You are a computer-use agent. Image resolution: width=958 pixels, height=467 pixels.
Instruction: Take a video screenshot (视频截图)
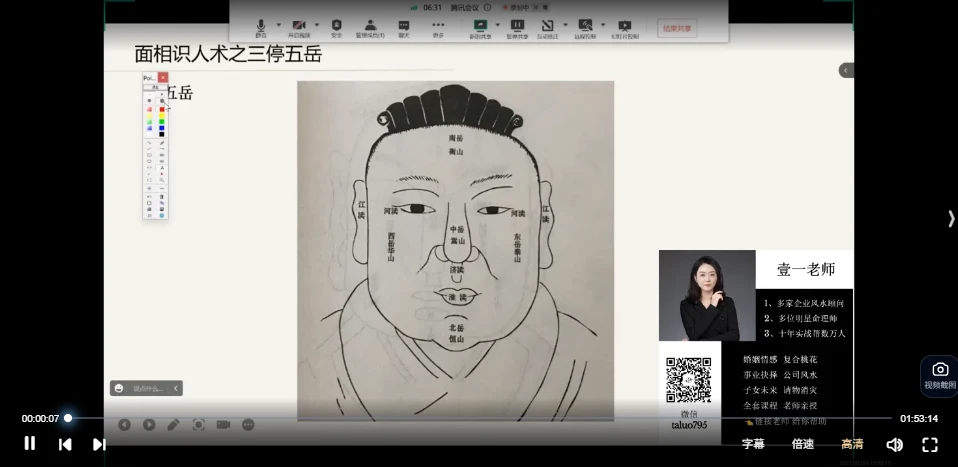tap(939, 375)
